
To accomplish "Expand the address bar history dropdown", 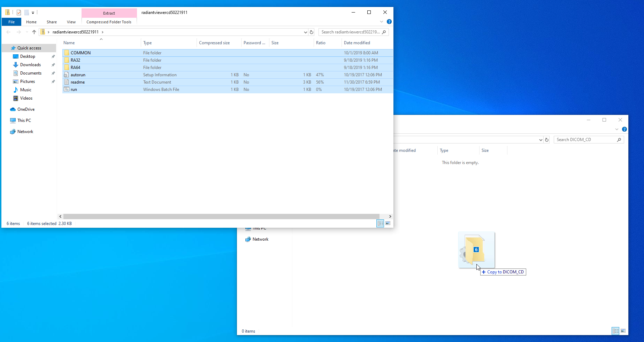I will pyautogui.click(x=305, y=32).
